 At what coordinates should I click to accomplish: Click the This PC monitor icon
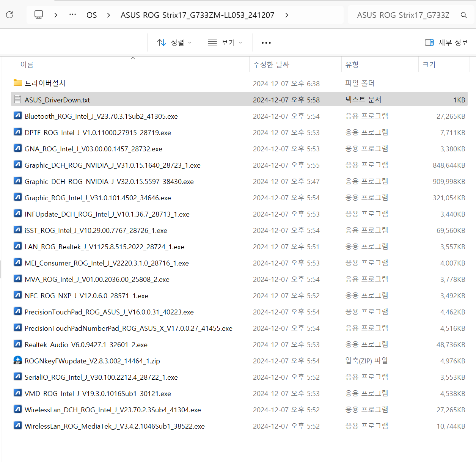[39, 15]
